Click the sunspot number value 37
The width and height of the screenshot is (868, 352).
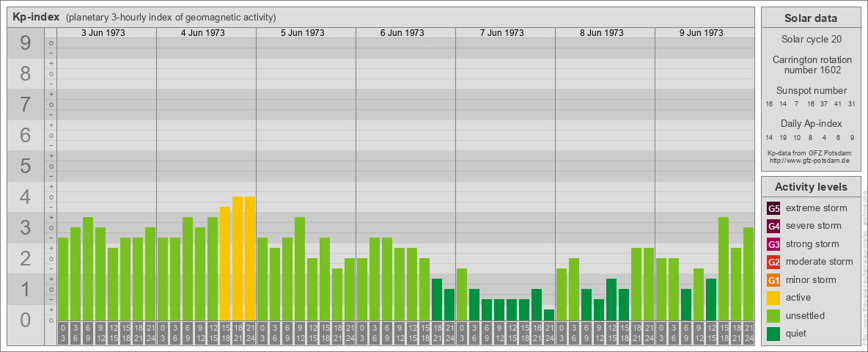click(x=825, y=104)
